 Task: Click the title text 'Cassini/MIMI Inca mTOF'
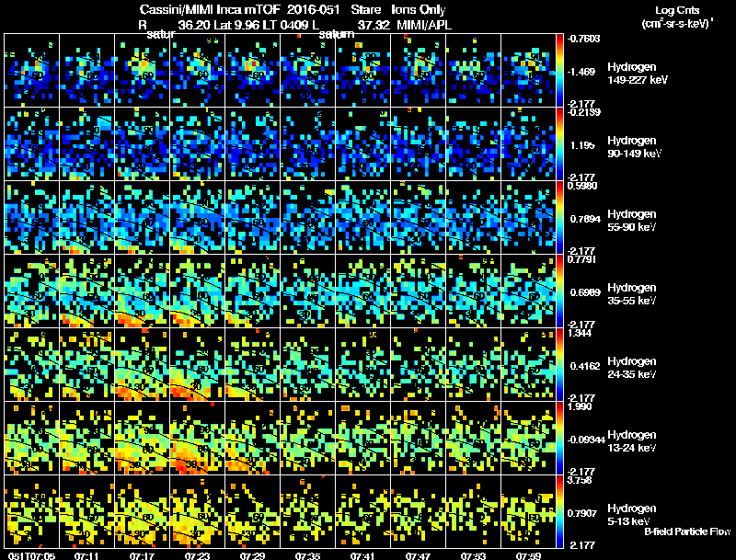210,10
